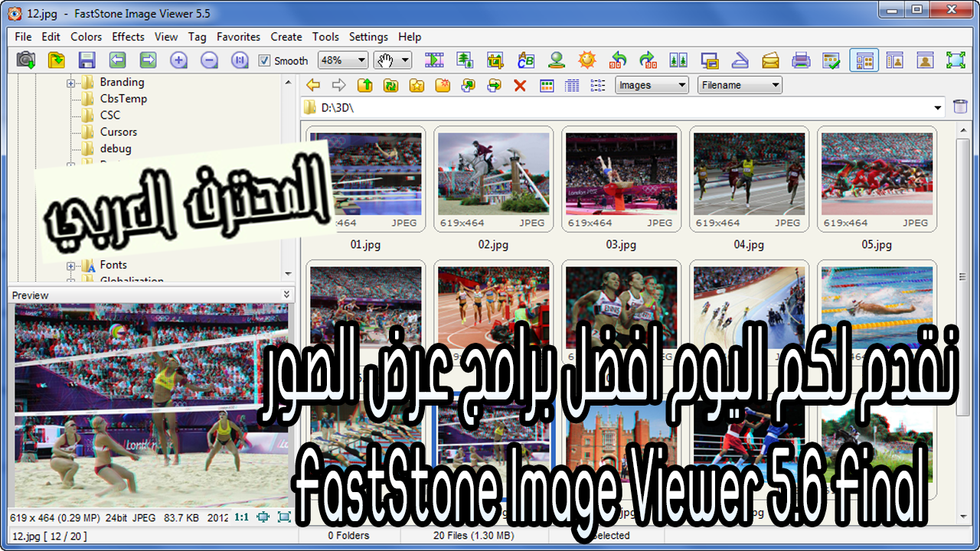980x551 pixels.
Task: Click the '20 Files (1.30 MB)' status text
Action: pos(474,536)
